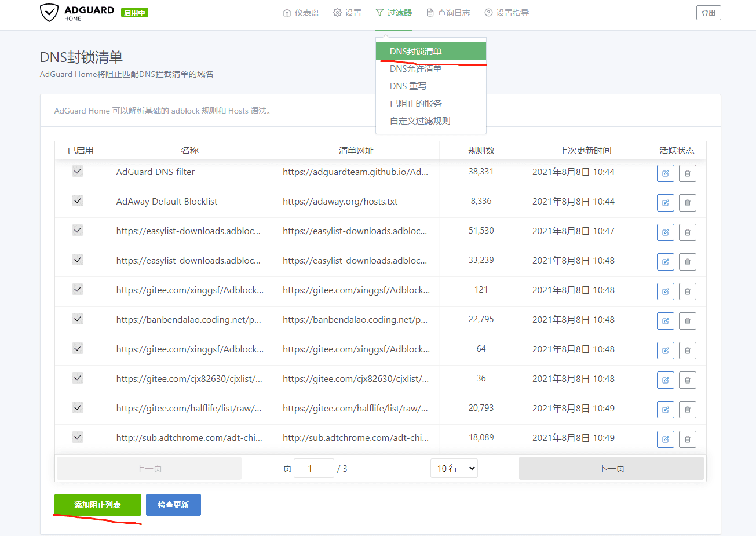Toggle checkbox for sub.adtchrome.com list

78,437
